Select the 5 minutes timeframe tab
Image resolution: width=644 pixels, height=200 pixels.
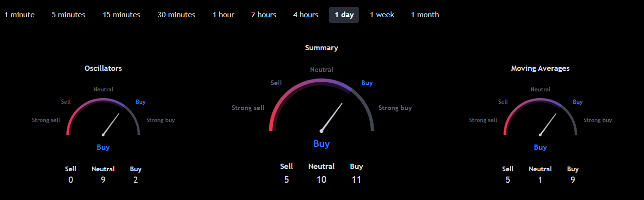point(68,15)
